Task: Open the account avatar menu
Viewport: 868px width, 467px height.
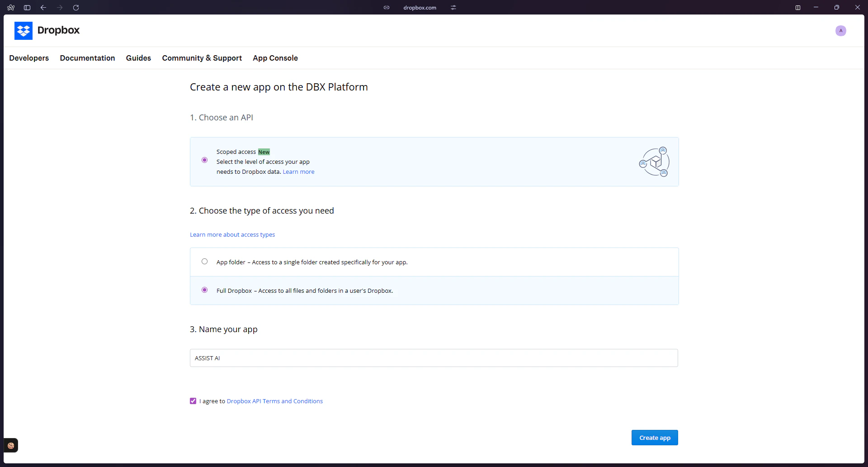Action: (x=841, y=31)
